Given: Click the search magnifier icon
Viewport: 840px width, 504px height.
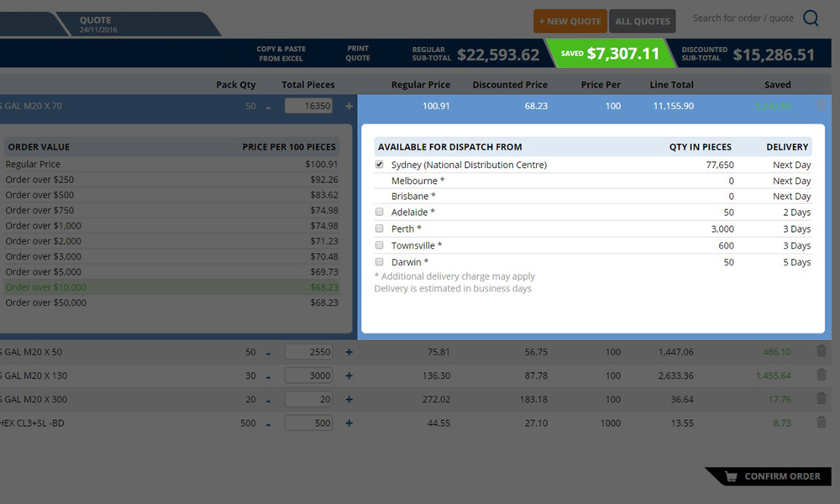Looking at the screenshot, I should click(811, 18).
